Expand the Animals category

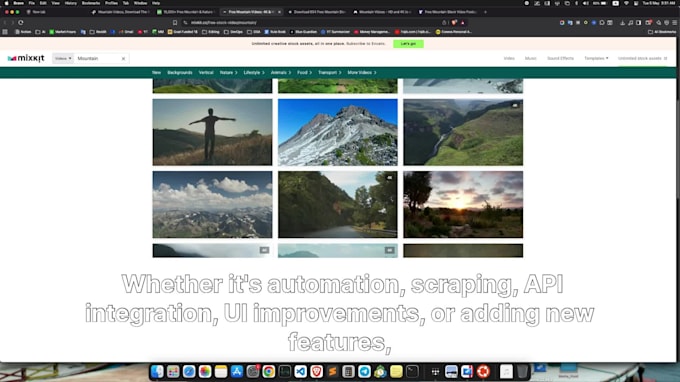(x=281, y=72)
